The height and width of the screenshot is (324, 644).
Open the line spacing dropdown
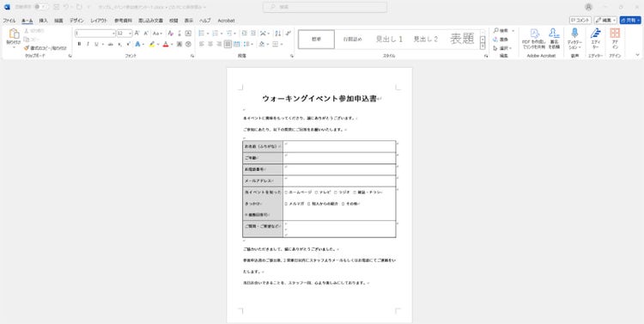[248, 44]
